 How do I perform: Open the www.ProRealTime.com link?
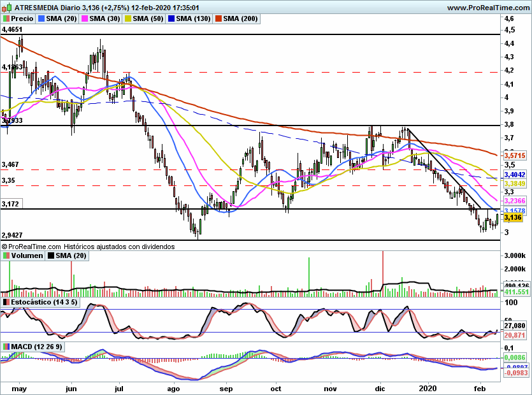point(488,8)
